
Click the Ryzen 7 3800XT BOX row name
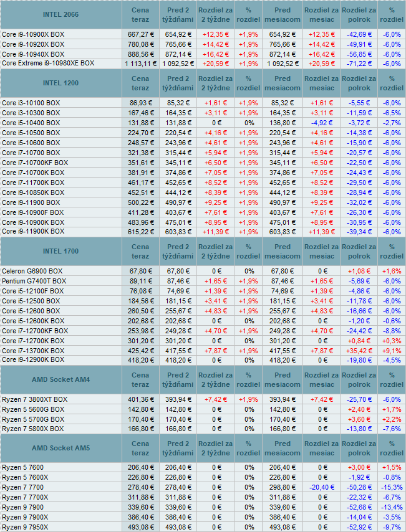[35, 400]
